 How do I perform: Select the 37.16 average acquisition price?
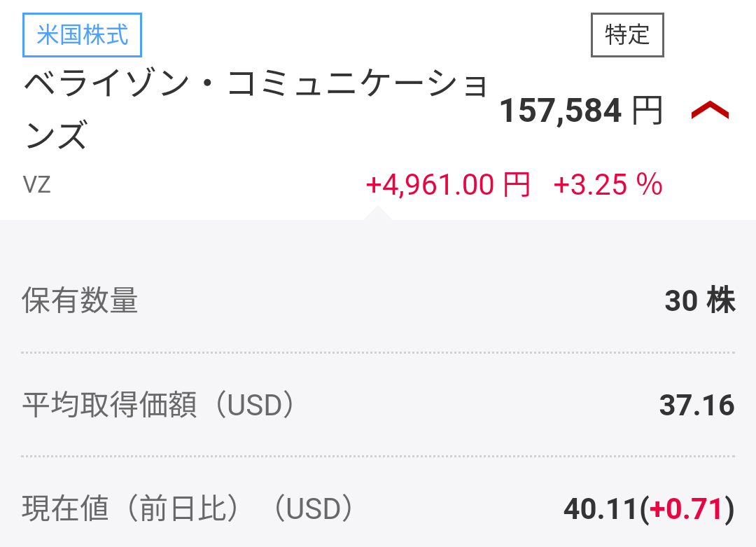(x=696, y=406)
